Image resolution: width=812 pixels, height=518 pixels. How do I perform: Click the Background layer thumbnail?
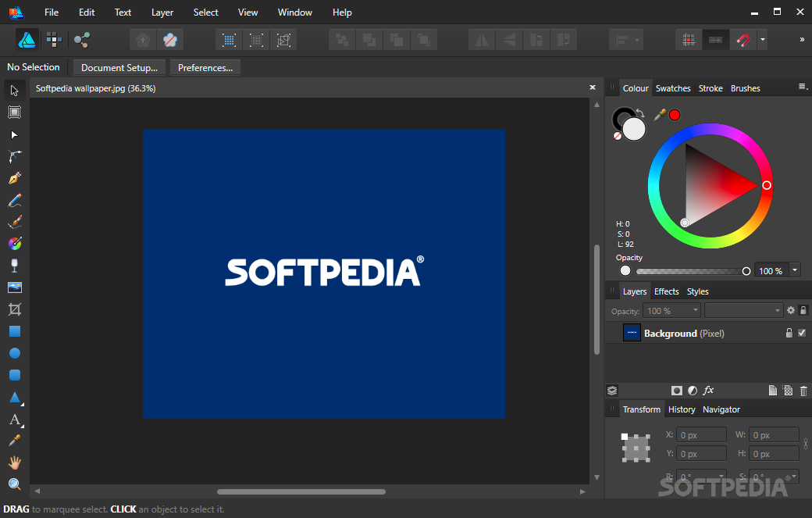tap(632, 333)
